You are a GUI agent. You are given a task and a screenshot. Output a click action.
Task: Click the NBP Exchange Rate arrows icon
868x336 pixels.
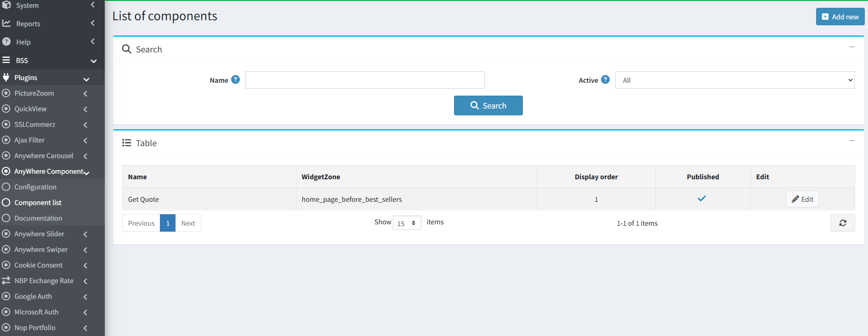(6, 280)
